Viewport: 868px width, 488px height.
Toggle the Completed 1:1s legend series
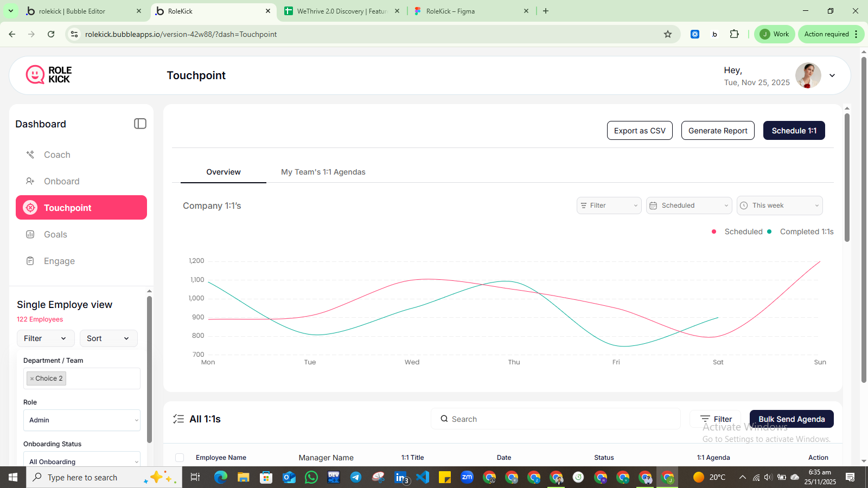click(800, 232)
